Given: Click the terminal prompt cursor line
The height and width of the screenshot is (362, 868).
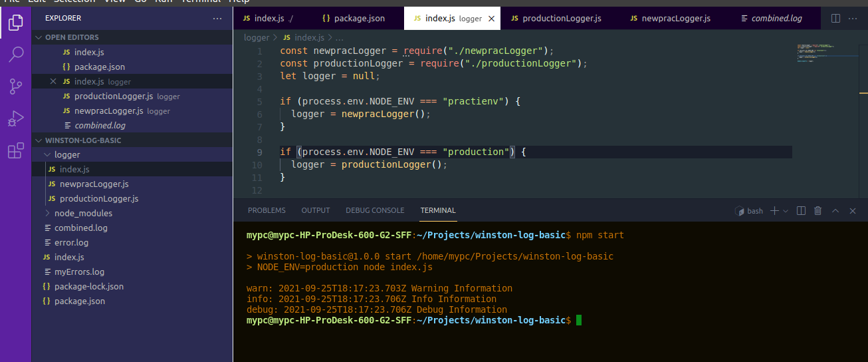Looking at the screenshot, I should coord(414,320).
